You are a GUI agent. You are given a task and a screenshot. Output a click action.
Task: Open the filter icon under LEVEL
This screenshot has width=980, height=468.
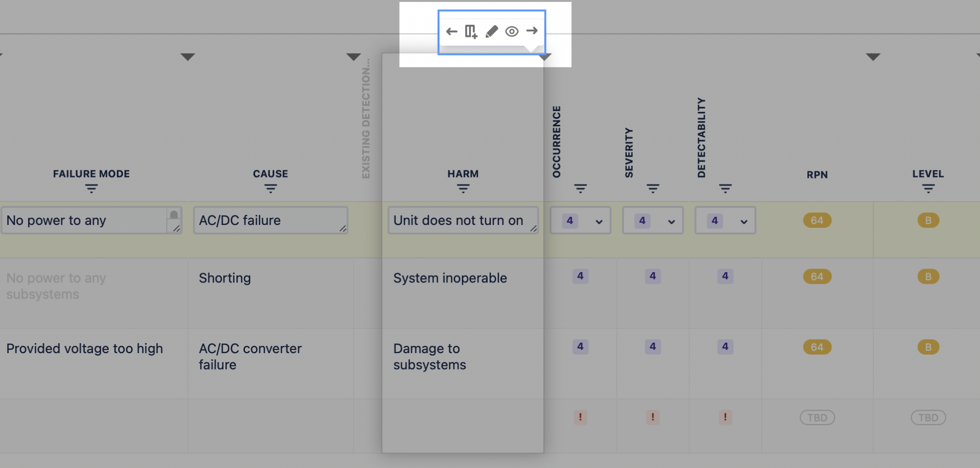coord(928,189)
